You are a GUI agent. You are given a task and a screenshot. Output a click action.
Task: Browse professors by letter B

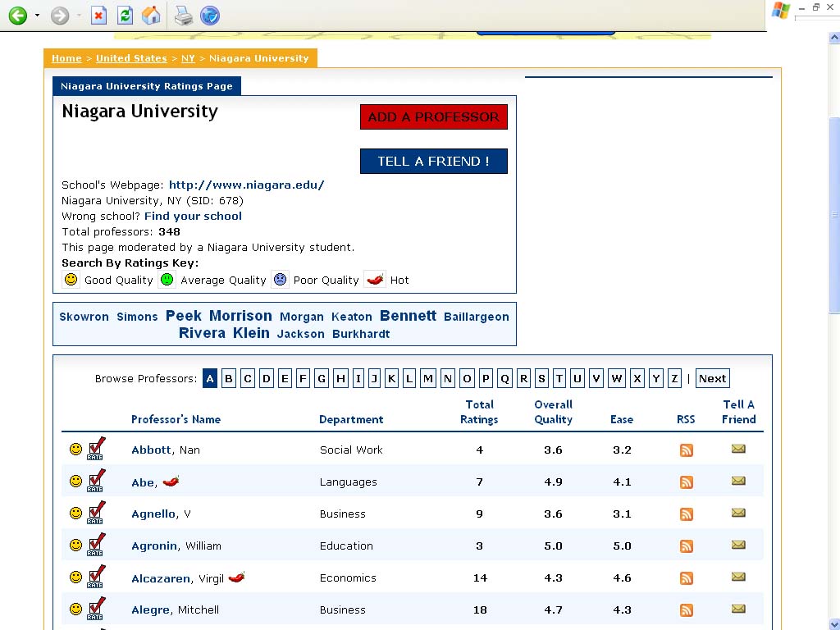point(229,379)
